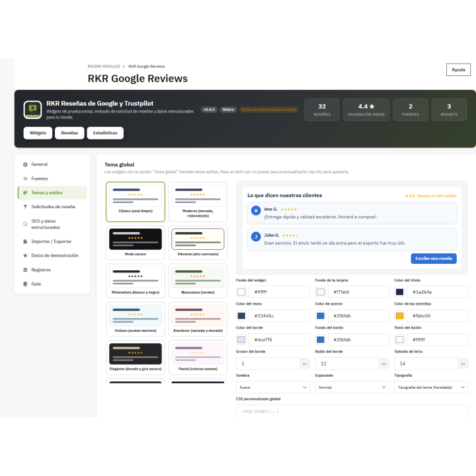
Task: Click the SEO magnifier icon in sidebar
Action: (25, 224)
